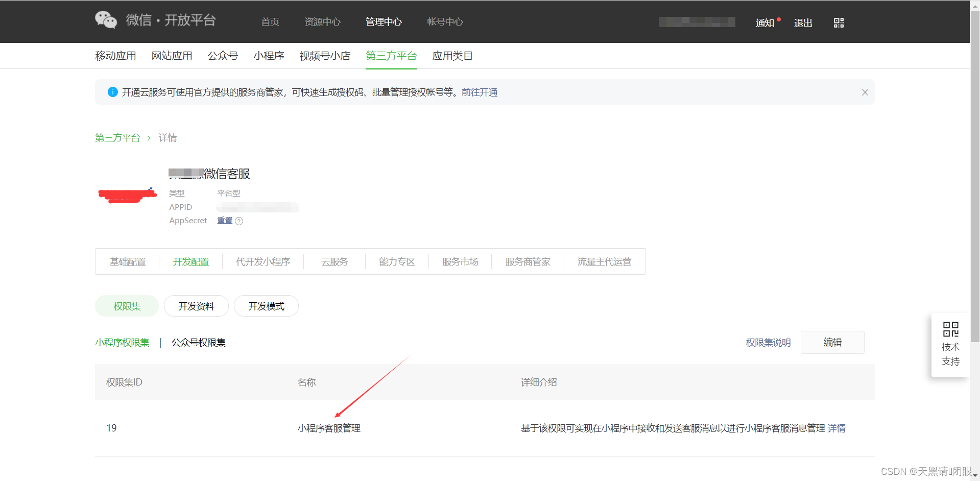Open the 云服务 section tab
Screen dimensions: 980x481
coord(334,262)
